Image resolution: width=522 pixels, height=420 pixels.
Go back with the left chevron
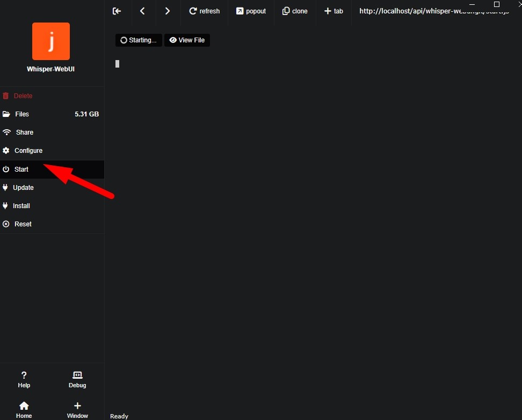click(142, 11)
